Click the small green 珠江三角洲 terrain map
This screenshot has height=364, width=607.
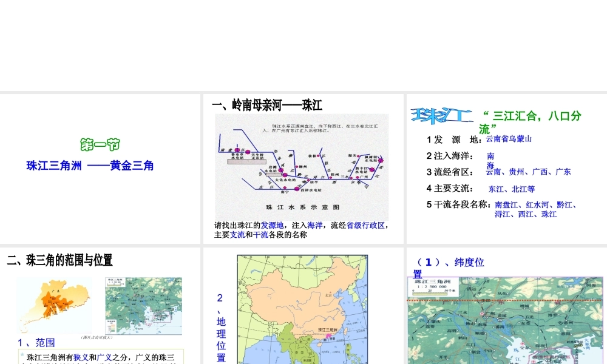pos(144,306)
